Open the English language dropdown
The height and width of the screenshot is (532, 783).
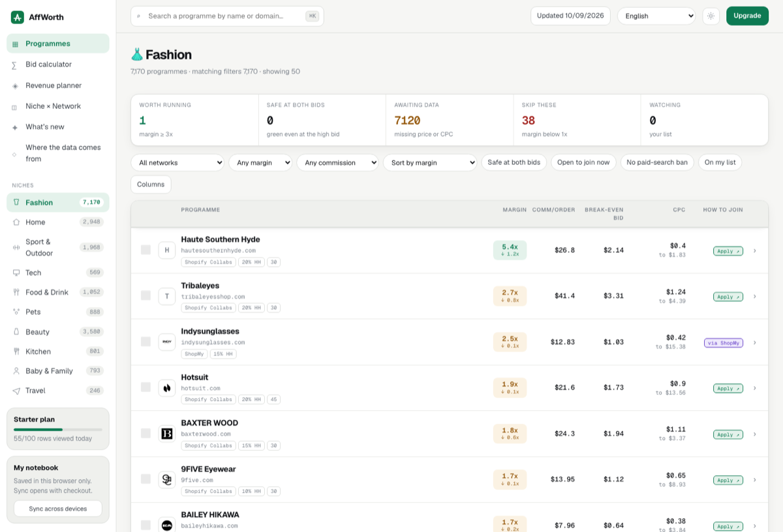(656, 16)
